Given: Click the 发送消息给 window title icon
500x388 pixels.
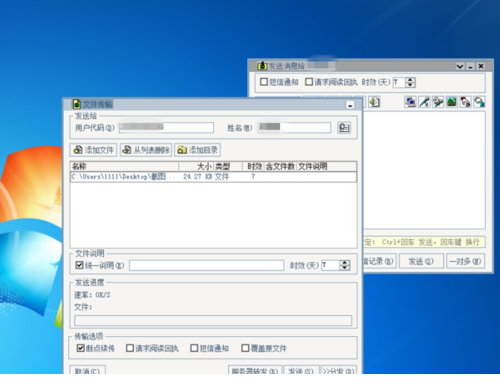Looking at the screenshot, I should coord(262,66).
